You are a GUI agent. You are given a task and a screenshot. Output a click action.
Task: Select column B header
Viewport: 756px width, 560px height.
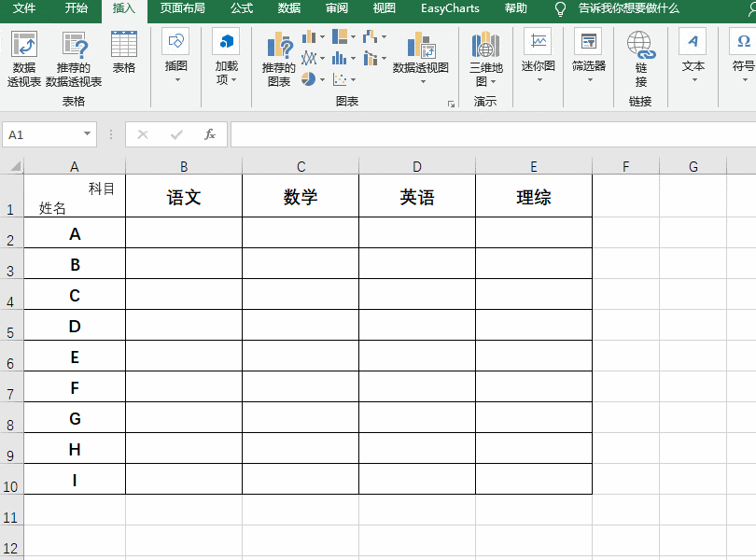[184, 167]
